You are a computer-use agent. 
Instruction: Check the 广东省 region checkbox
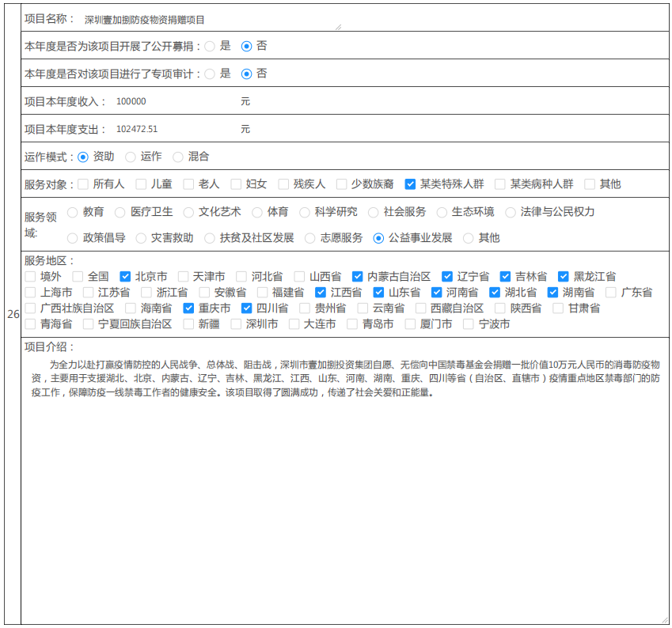pos(611,293)
